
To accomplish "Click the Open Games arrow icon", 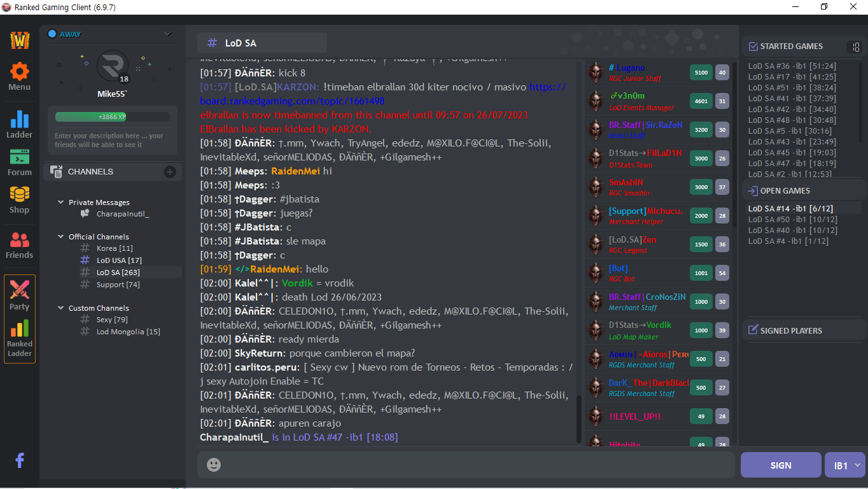I will pos(753,191).
